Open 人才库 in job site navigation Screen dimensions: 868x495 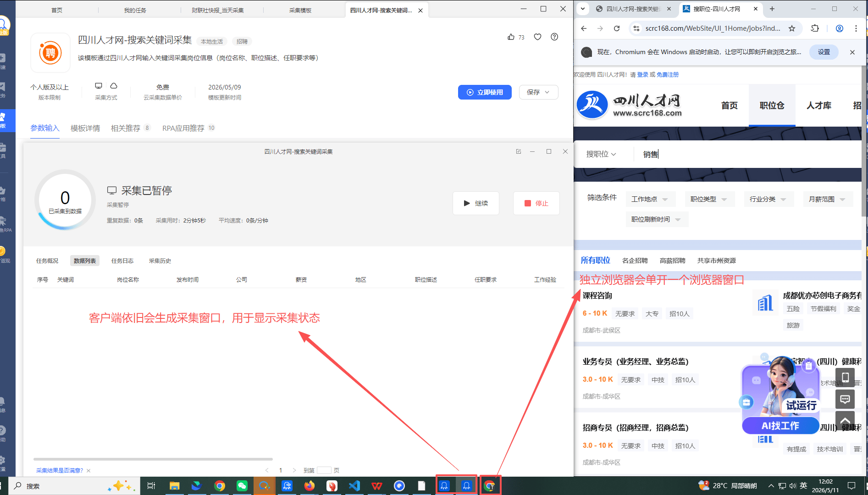pyautogui.click(x=819, y=106)
